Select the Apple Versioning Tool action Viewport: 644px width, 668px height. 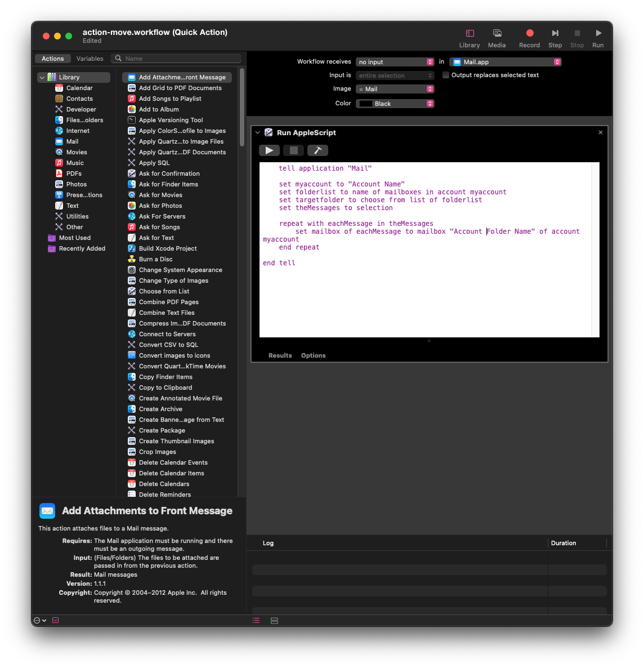coord(166,120)
